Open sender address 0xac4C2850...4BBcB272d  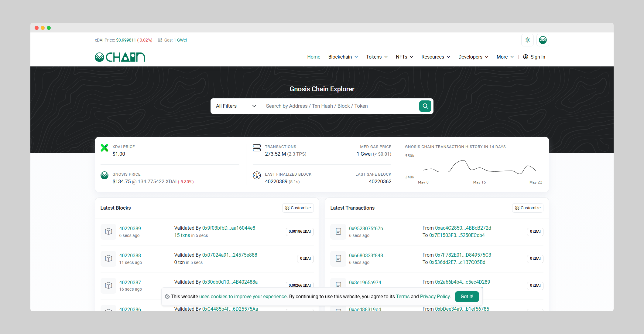pyautogui.click(x=463, y=228)
